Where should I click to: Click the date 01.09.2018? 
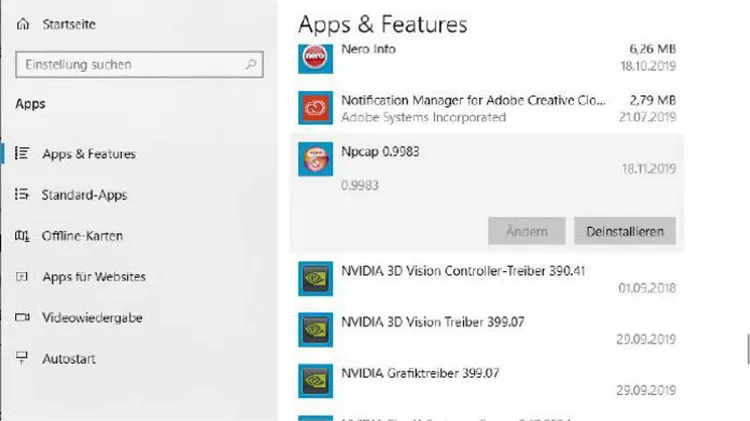(647, 288)
